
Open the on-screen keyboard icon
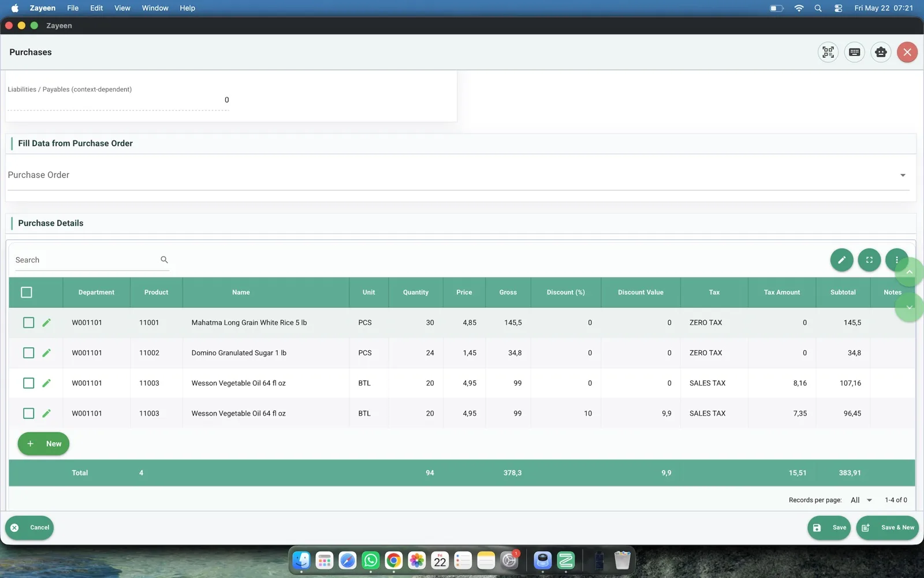[855, 52]
